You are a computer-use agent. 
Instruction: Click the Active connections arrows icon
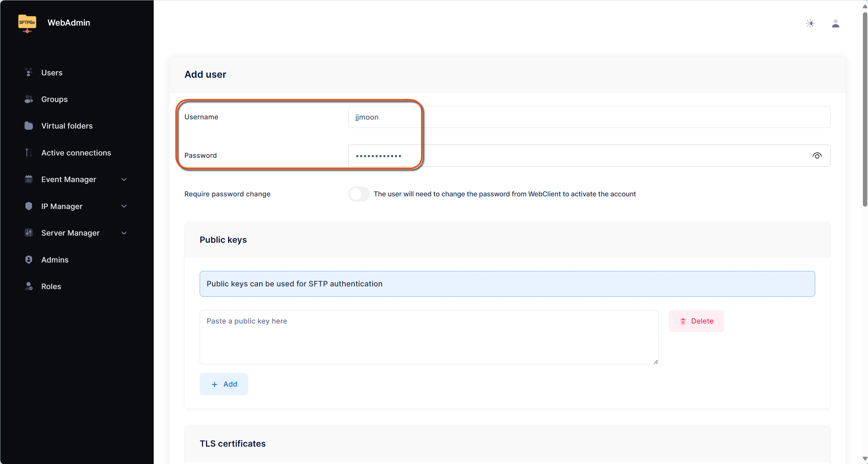coord(29,152)
